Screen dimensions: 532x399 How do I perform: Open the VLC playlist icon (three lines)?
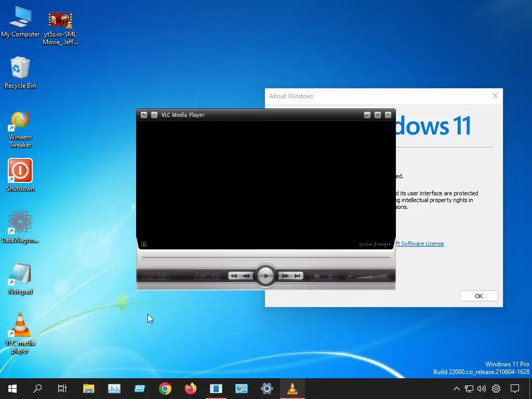[149, 276]
